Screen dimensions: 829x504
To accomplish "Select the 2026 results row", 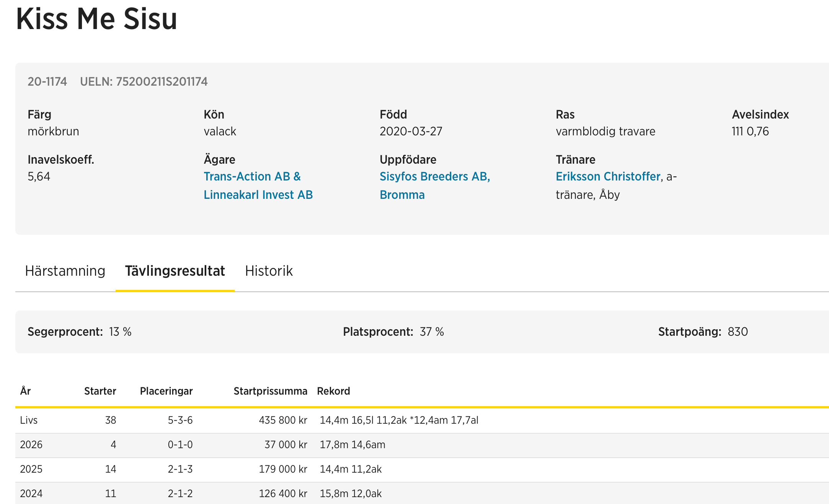I will tap(31, 445).
